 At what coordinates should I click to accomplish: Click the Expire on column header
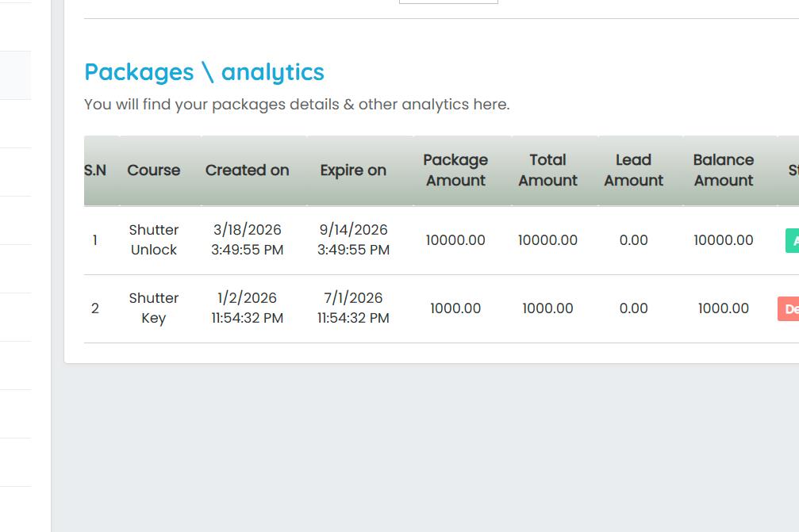coord(353,170)
